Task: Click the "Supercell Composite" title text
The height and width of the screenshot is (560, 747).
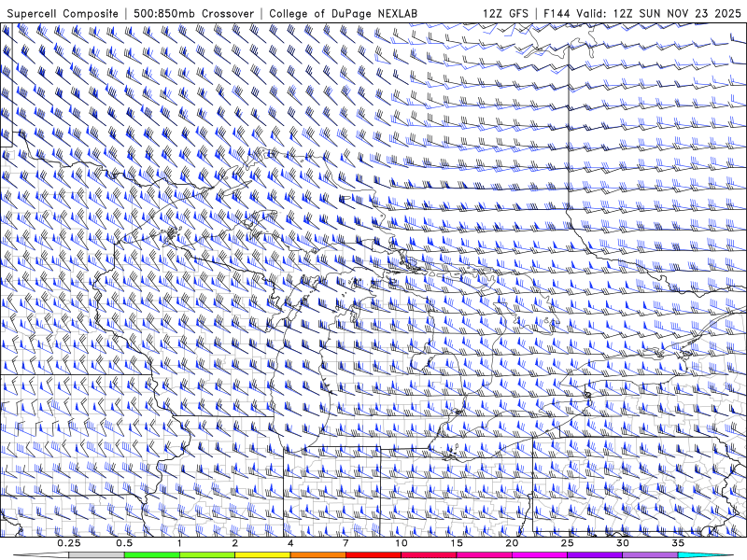Action: [x=63, y=13]
